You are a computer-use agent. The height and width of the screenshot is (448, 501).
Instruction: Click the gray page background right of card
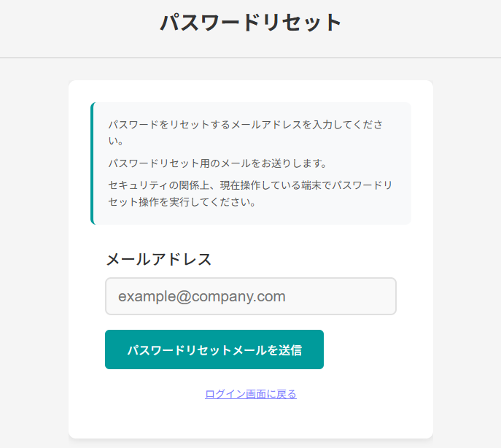click(x=467, y=255)
